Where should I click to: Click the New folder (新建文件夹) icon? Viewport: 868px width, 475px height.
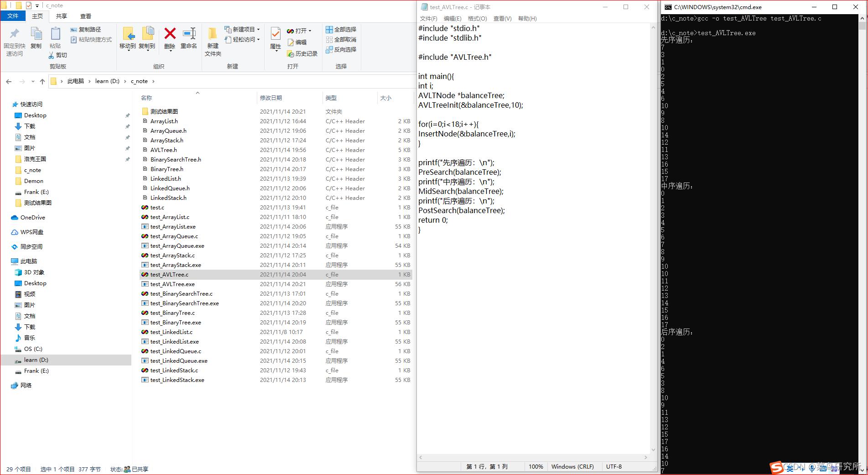tap(213, 33)
